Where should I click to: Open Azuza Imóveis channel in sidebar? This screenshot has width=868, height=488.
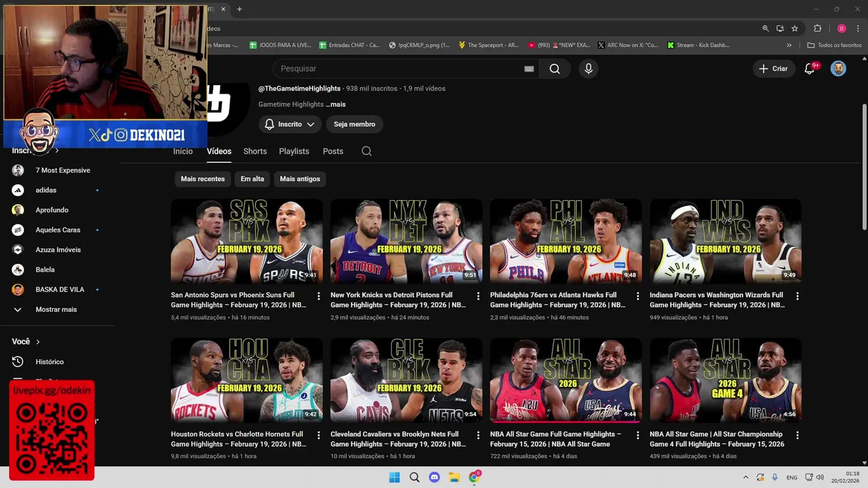(60, 250)
